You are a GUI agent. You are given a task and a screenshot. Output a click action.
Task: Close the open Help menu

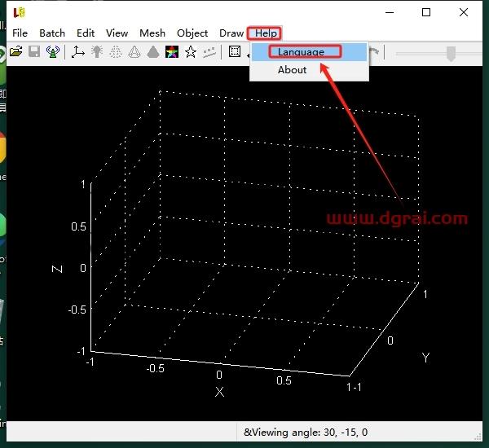coord(266,33)
